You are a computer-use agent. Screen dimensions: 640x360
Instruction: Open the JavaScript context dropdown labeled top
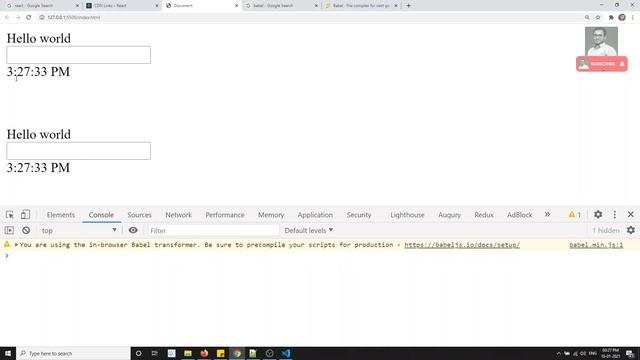pos(78,231)
